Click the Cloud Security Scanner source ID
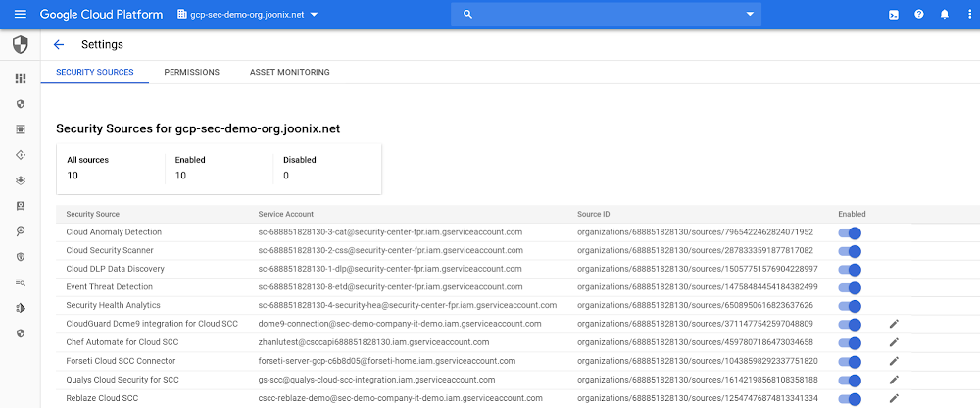 (x=695, y=250)
